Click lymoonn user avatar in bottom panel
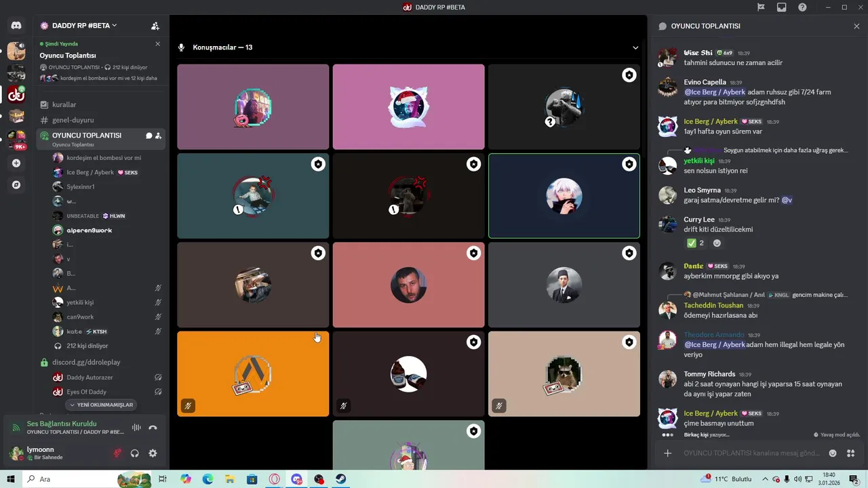This screenshot has height=488, width=868. [x=16, y=453]
